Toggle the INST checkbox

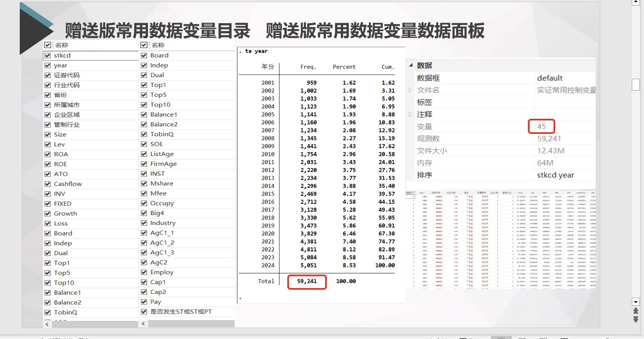[x=144, y=174]
